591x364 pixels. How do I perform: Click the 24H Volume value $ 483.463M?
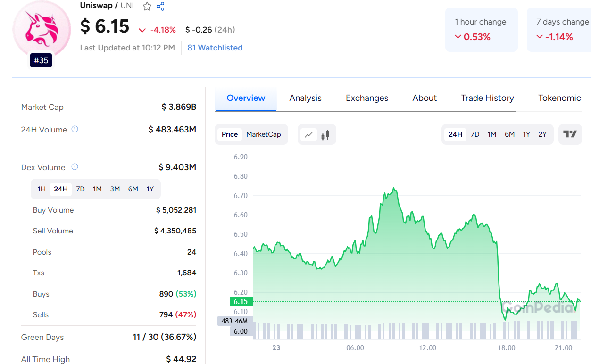(172, 129)
